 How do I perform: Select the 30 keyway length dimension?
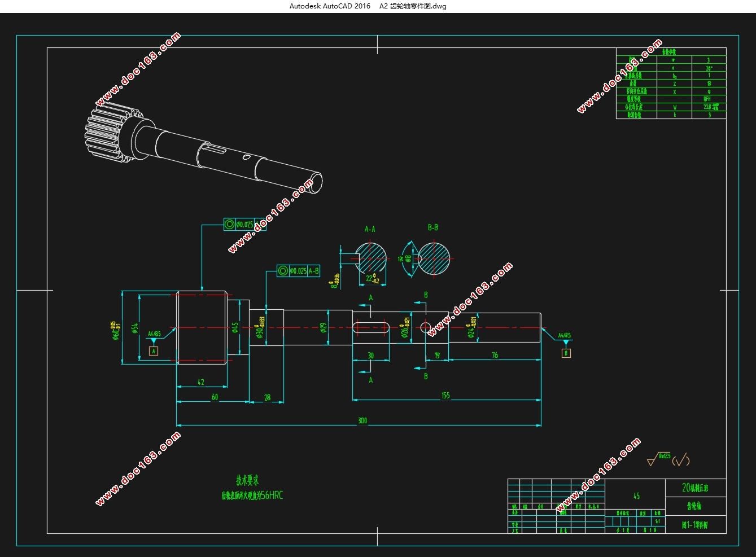point(370,356)
